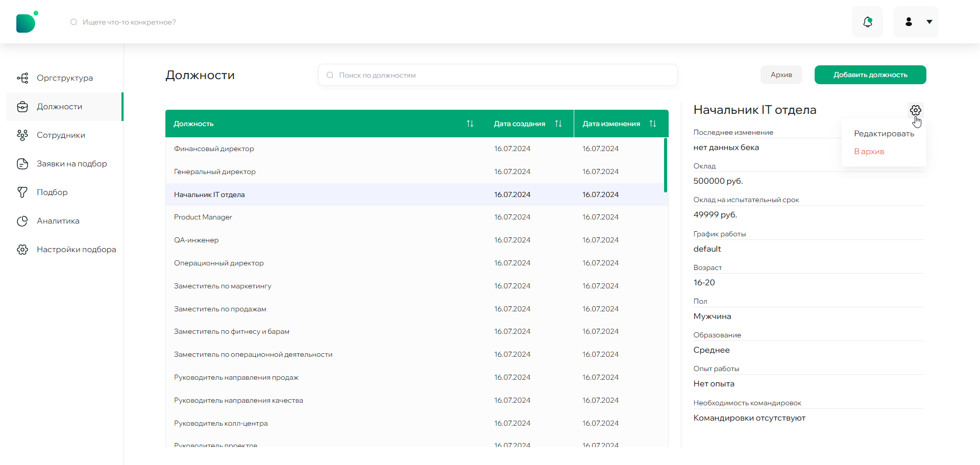Screen dimensions: 980x465
Task: Focus the global search field at top
Action: click(x=129, y=22)
